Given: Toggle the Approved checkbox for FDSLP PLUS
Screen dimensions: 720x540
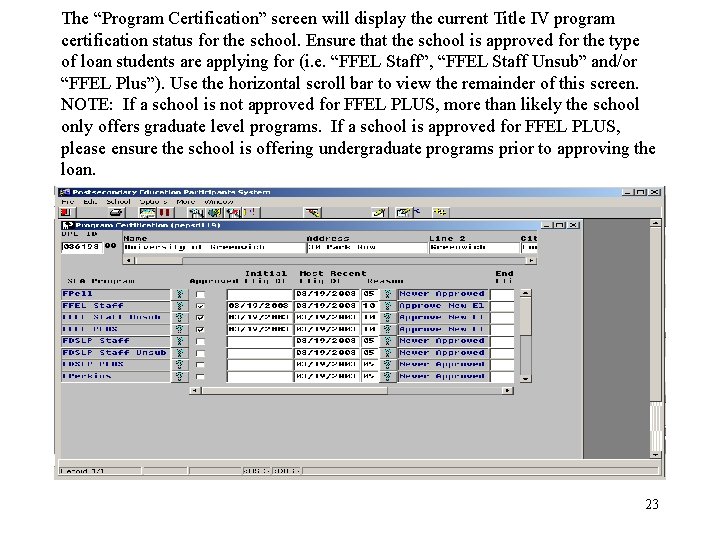Looking at the screenshot, I should pyautogui.click(x=200, y=365).
